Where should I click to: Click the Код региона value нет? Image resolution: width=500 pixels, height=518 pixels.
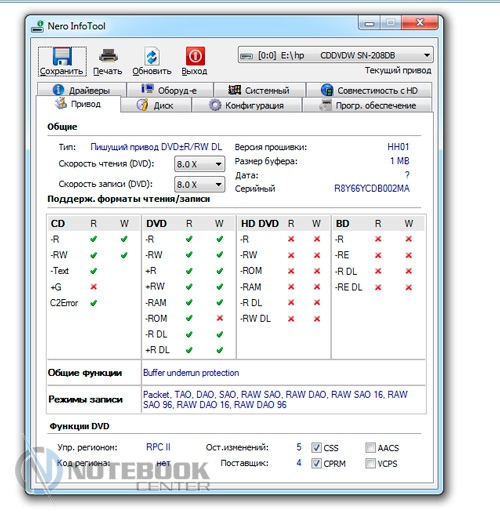pyautogui.click(x=163, y=463)
